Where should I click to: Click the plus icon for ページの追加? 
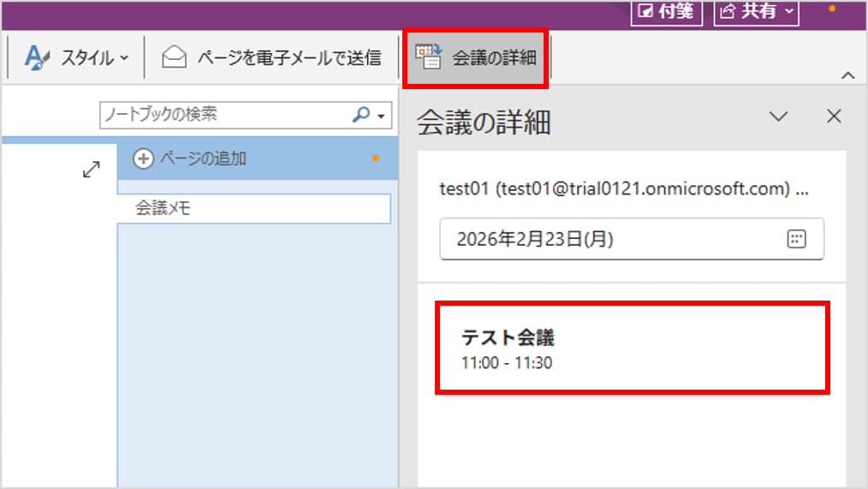(144, 158)
